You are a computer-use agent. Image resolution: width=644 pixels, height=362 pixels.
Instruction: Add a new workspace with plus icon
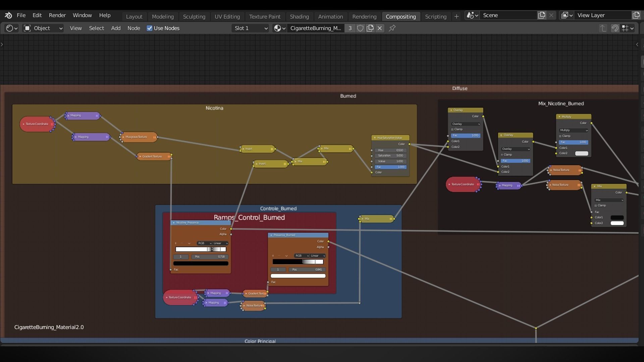(x=456, y=16)
